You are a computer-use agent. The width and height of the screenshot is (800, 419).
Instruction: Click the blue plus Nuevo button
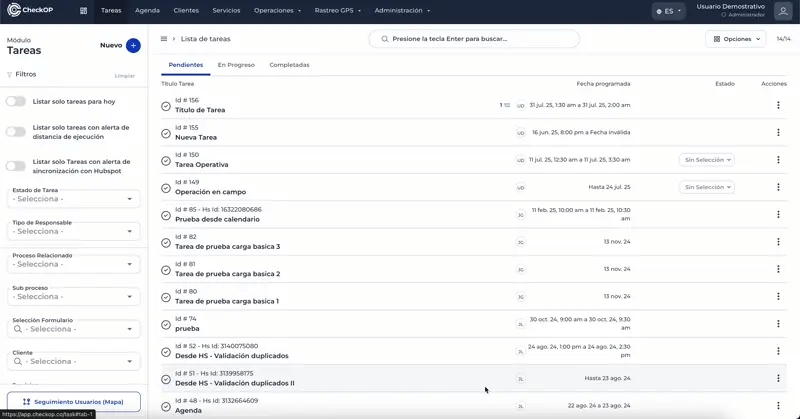coord(133,45)
